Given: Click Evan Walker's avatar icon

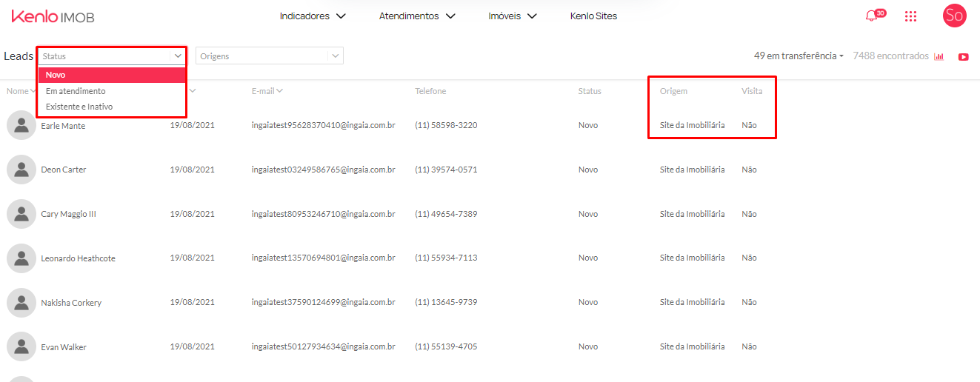Looking at the screenshot, I should pyautogui.click(x=21, y=347).
